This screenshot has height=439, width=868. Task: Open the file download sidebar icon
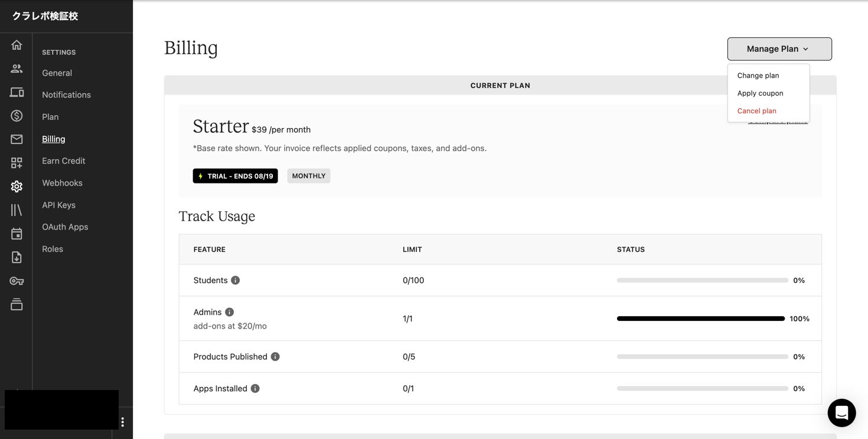tap(17, 257)
